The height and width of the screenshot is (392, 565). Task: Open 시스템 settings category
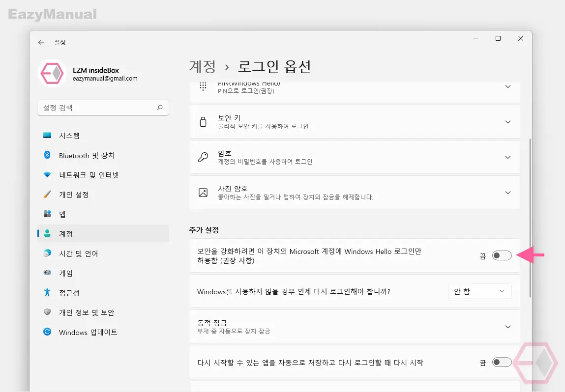click(x=103, y=136)
